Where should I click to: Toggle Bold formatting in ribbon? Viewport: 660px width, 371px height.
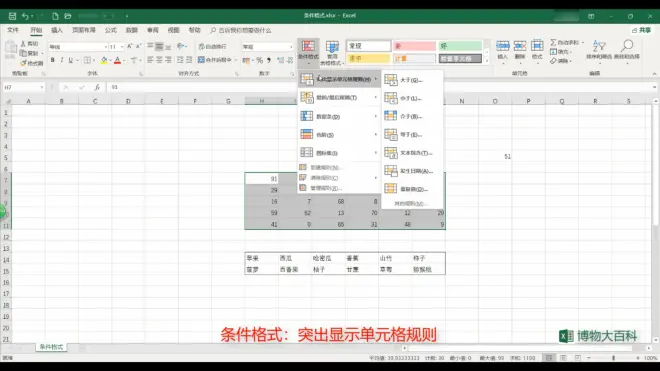[53, 60]
